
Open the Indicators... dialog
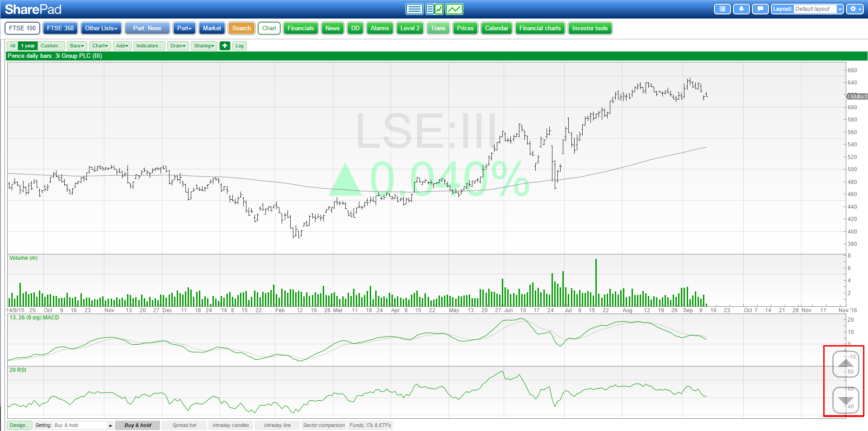[149, 46]
